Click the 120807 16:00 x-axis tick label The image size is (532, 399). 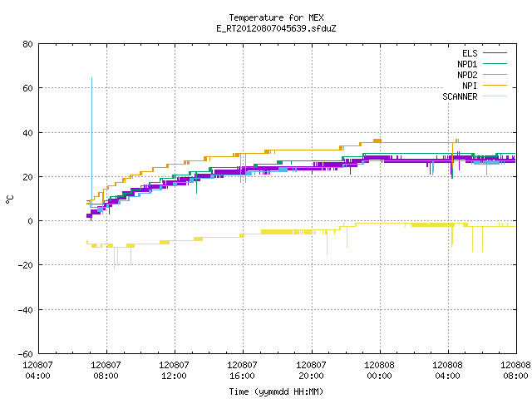point(242,371)
